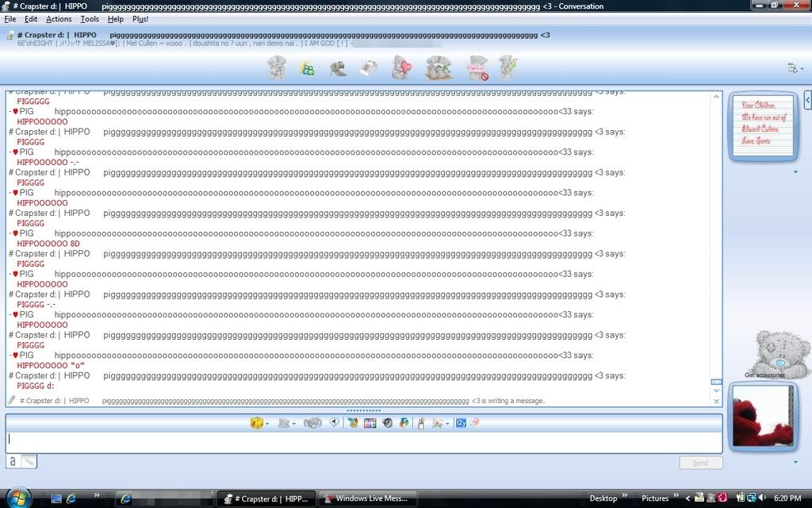This screenshot has height=508, width=812.
Task: Click the add contacts (two people) toolbar icon
Action: click(x=308, y=69)
